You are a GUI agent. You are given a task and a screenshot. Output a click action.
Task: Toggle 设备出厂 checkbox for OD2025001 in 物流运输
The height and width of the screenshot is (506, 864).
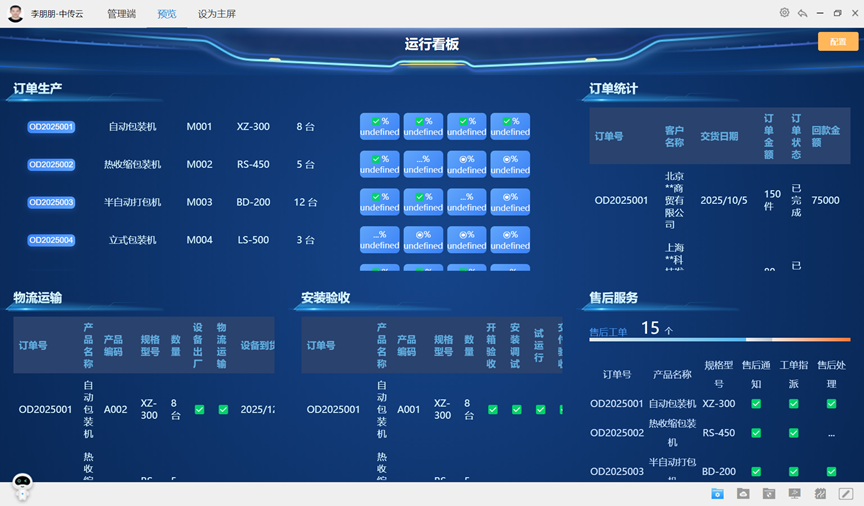(199, 409)
